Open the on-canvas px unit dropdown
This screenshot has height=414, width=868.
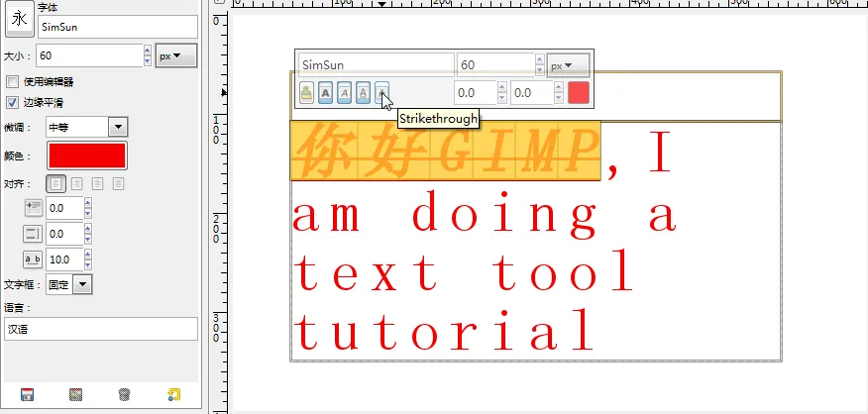(568, 65)
